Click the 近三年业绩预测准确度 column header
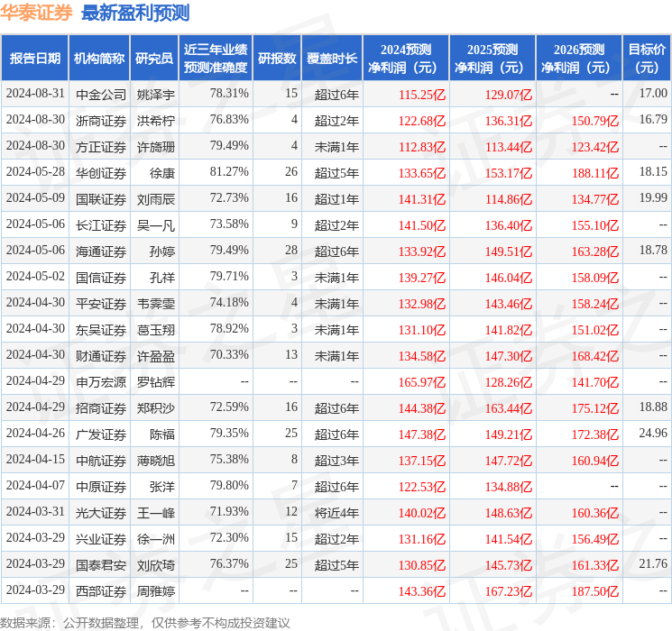Viewport: 672px width, 631px height. (216, 58)
